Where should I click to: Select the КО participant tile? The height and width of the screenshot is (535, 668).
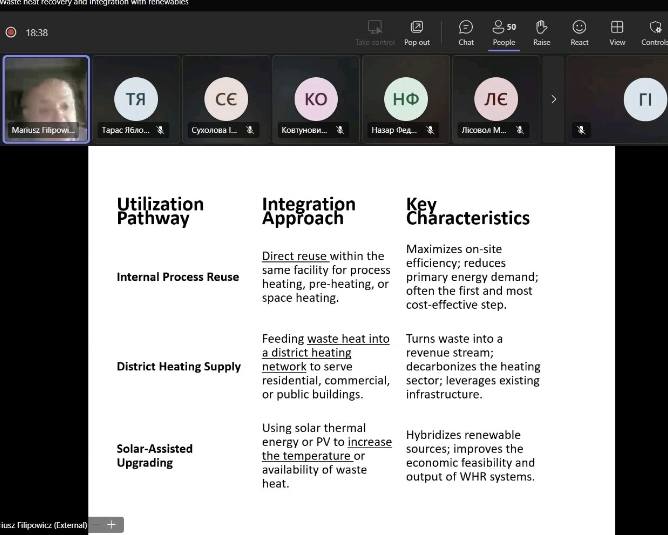(316, 99)
